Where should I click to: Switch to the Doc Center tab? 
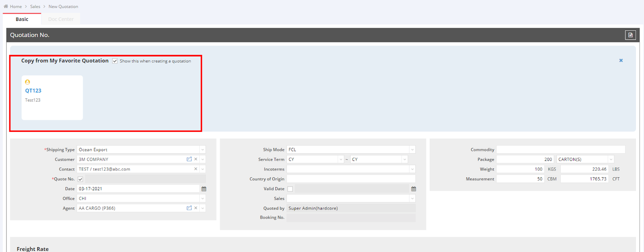[x=61, y=19]
